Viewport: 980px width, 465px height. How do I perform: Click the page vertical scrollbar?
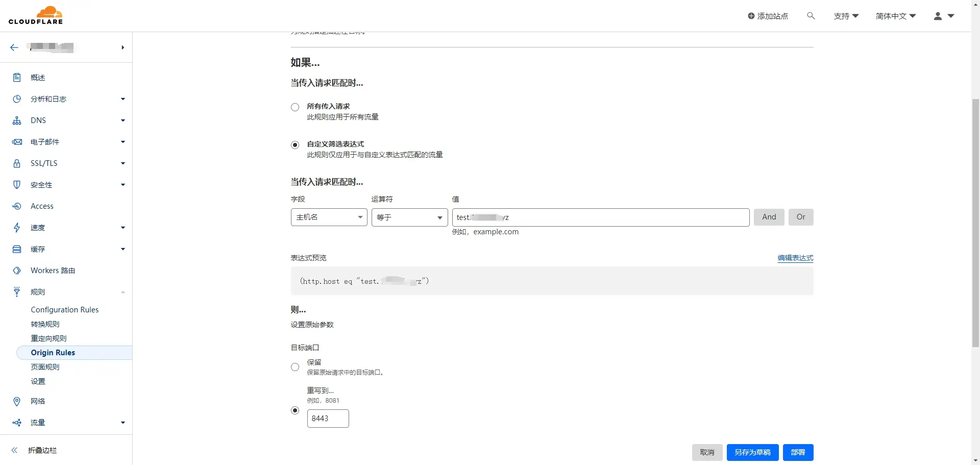point(975,223)
